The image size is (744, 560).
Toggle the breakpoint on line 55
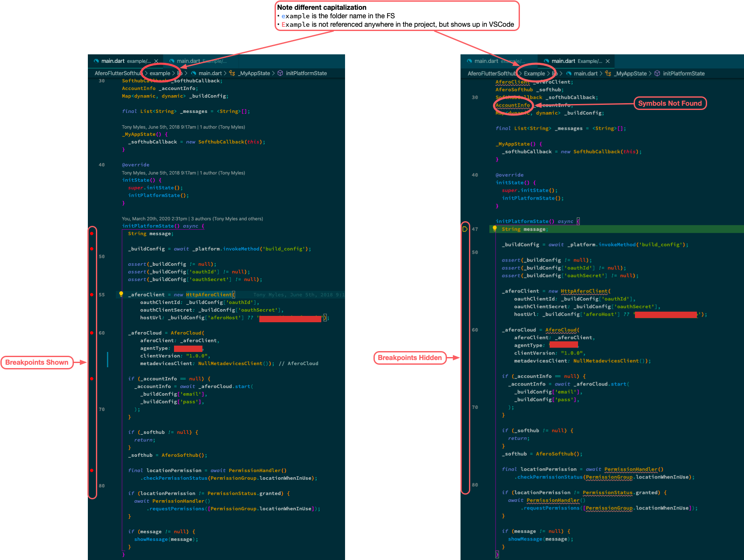click(93, 294)
